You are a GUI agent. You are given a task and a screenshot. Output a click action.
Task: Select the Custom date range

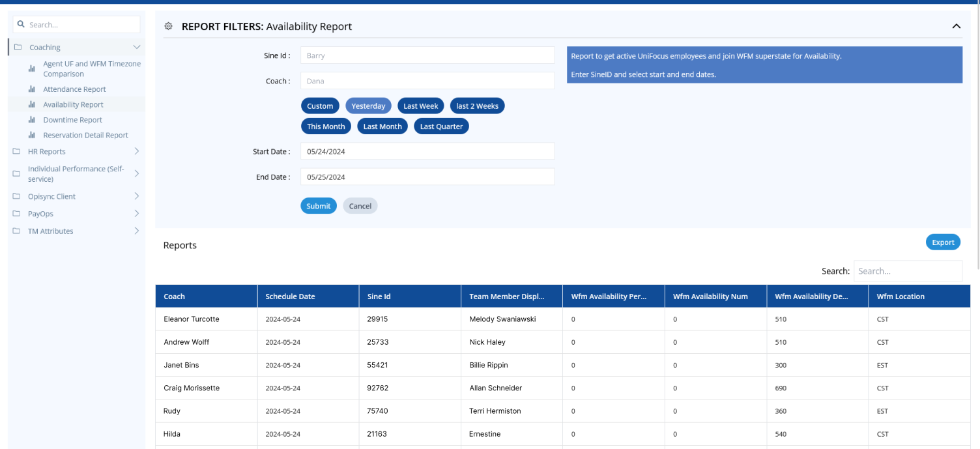click(x=320, y=106)
